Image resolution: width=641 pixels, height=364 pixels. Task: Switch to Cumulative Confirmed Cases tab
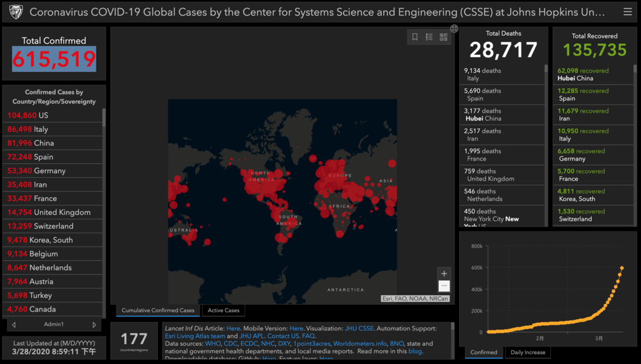[158, 310]
